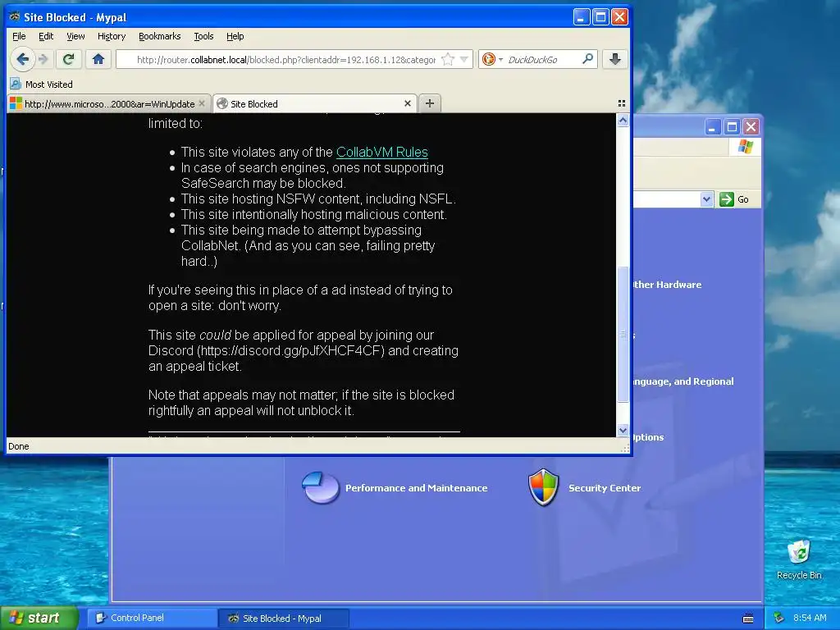Click the status bar resize grip

(624, 449)
